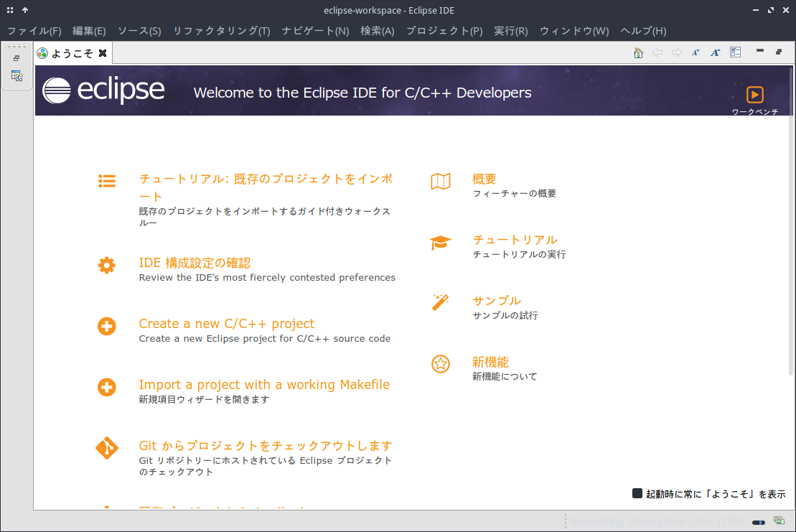Open チュートリアル: 既存のプロジェクトをインポート link

click(266, 187)
